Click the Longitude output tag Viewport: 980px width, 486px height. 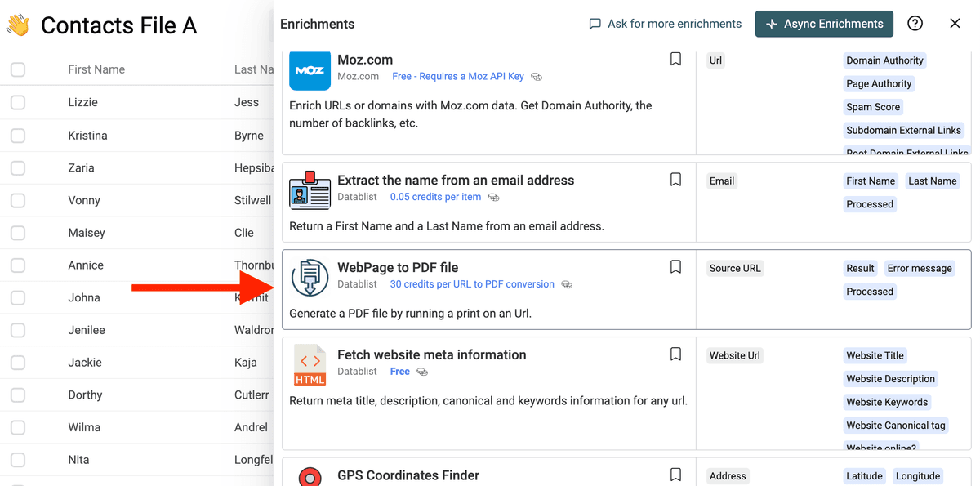(x=918, y=476)
